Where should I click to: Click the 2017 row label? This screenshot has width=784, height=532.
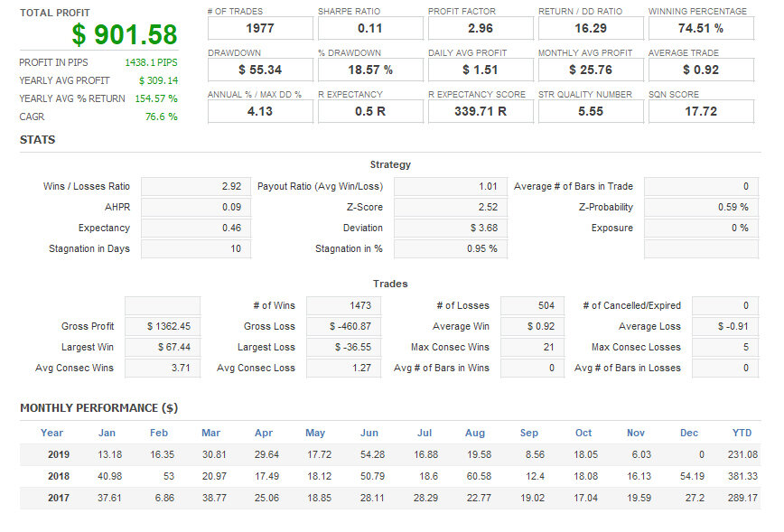[x=59, y=498]
